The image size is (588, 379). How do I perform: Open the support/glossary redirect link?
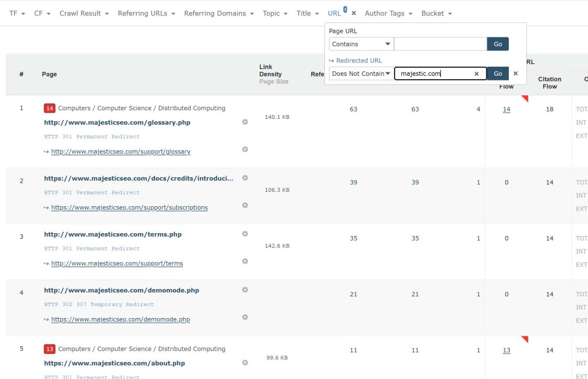(x=121, y=152)
